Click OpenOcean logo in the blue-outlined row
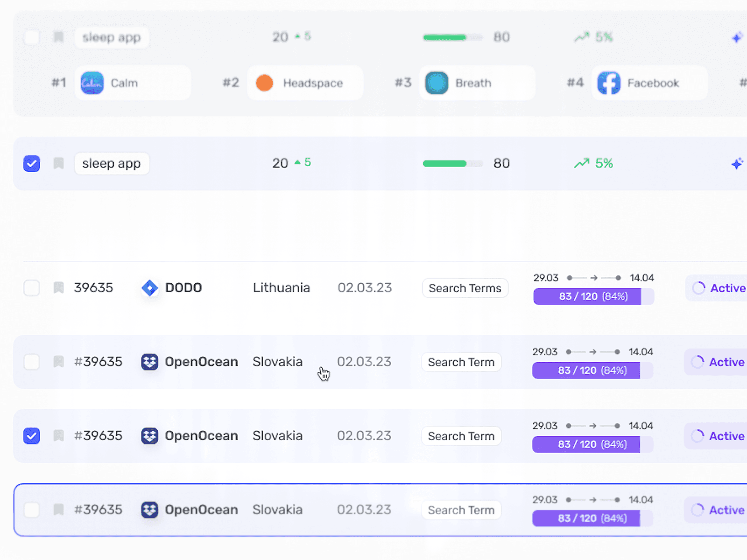Image resolution: width=747 pixels, height=560 pixels. [149, 510]
